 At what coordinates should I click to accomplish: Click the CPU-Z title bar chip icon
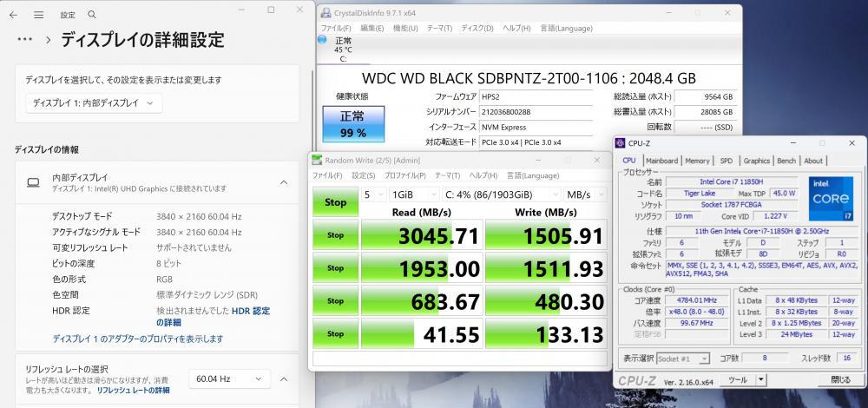[621, 143]
